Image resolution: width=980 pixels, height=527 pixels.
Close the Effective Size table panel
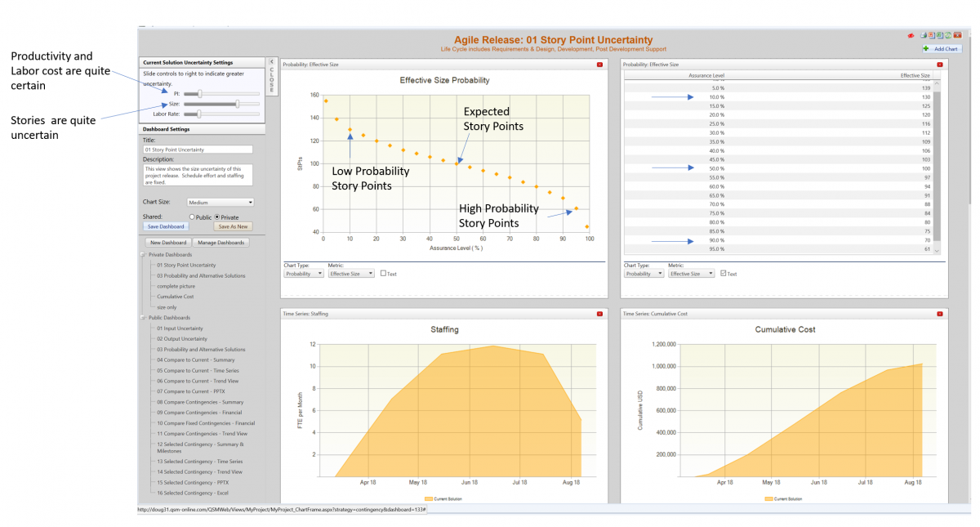[x=939, y=64]
